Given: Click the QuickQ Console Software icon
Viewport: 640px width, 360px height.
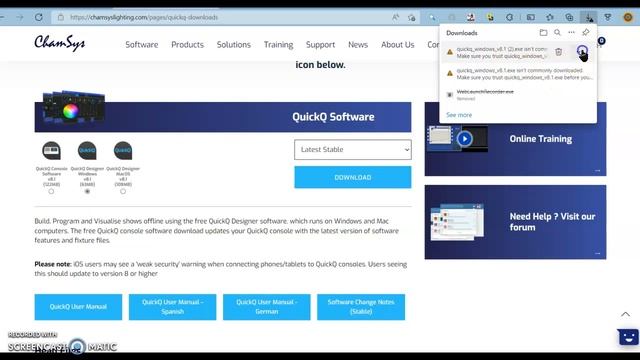Looking at the screenshot, I should (51, 151).
